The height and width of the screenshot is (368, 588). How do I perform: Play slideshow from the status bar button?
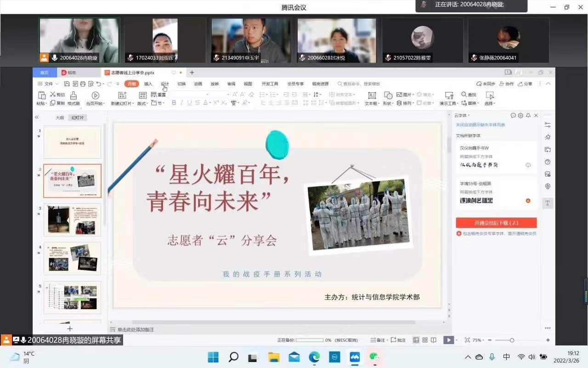click(447, 340)
